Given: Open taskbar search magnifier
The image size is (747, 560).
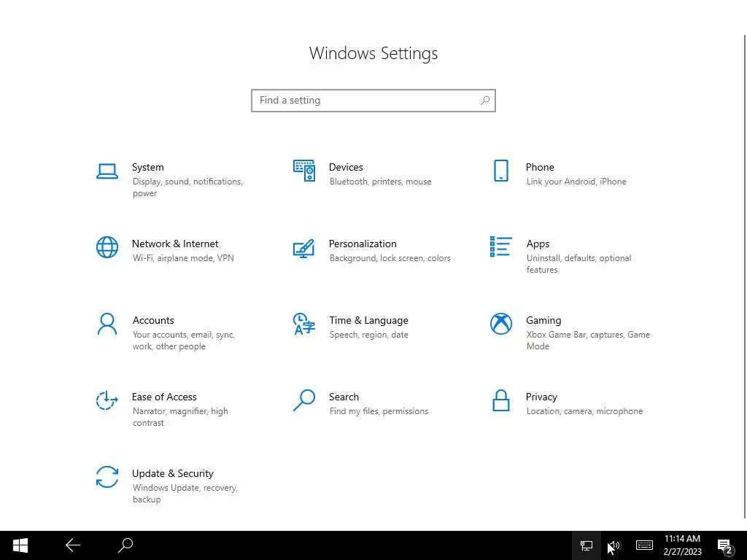Looking at the screenshot, I should point(125,545).
